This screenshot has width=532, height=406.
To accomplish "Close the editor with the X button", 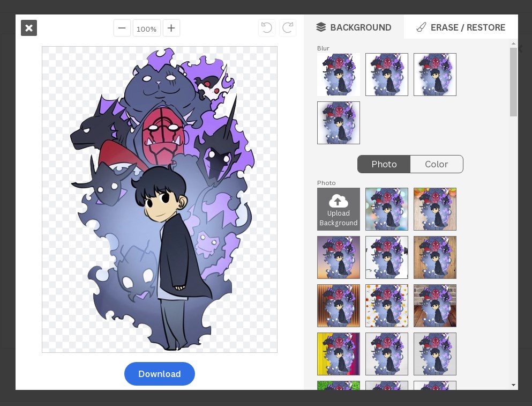I will (x=29, y=28).
